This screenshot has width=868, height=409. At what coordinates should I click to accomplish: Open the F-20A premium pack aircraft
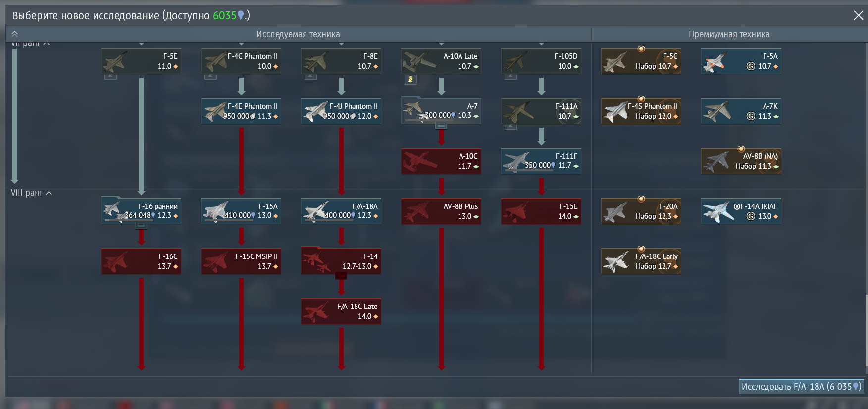click(x=641, y=211)
